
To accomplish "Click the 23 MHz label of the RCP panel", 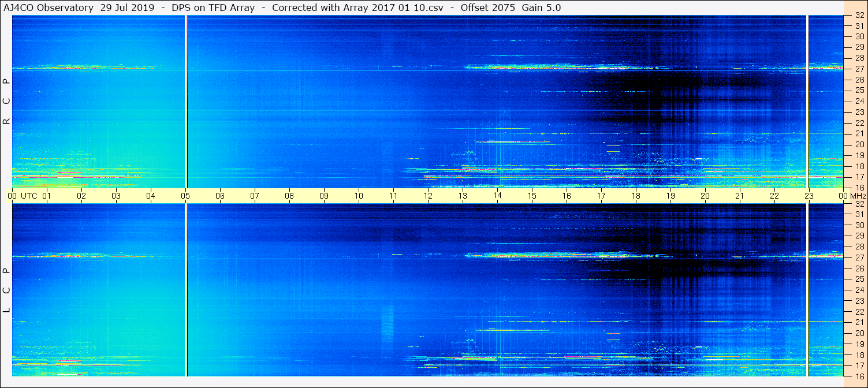I will click(x=859, y=112).
